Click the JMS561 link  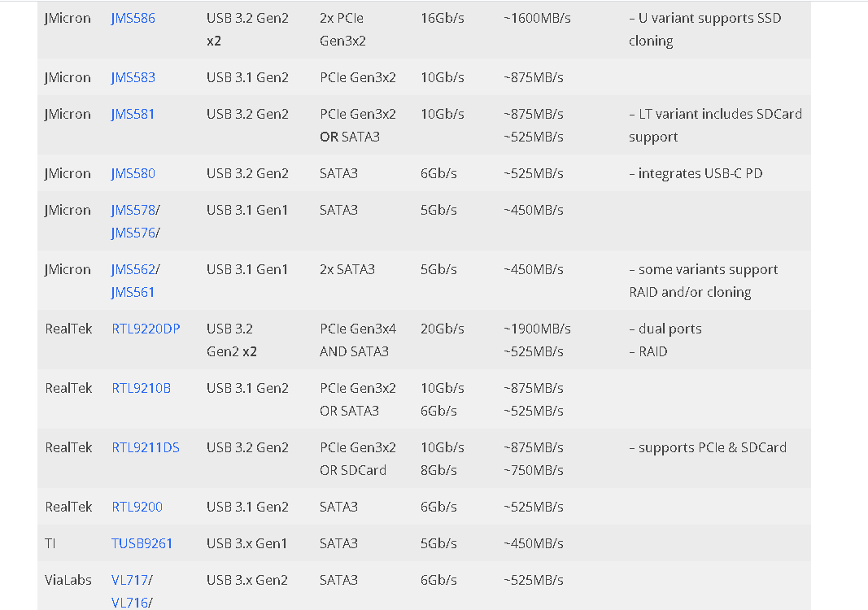(x=133, y=292)
